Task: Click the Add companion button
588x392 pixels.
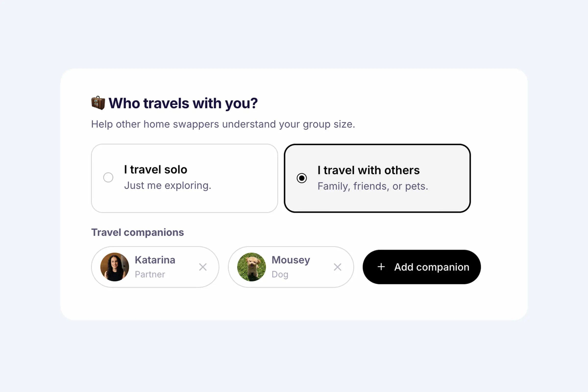Action: click(421, 267)
